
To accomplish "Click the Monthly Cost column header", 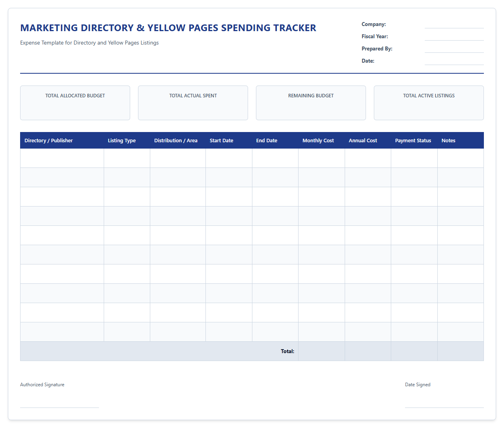I will [321, 140].
